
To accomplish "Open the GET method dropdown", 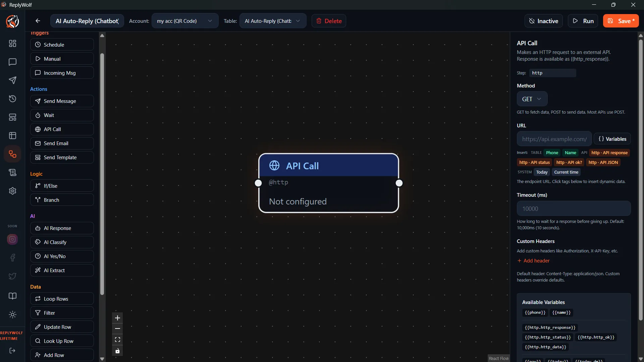I will point(532,99).
